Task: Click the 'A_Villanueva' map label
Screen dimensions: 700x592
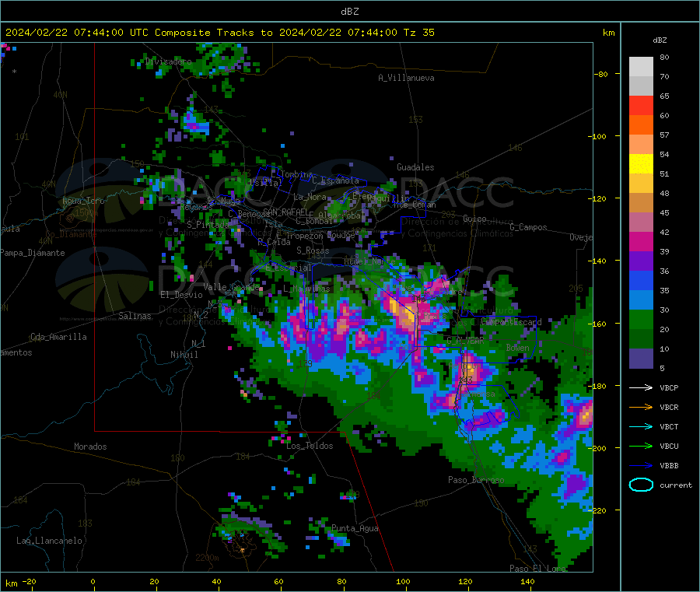Action: point(406,78)
